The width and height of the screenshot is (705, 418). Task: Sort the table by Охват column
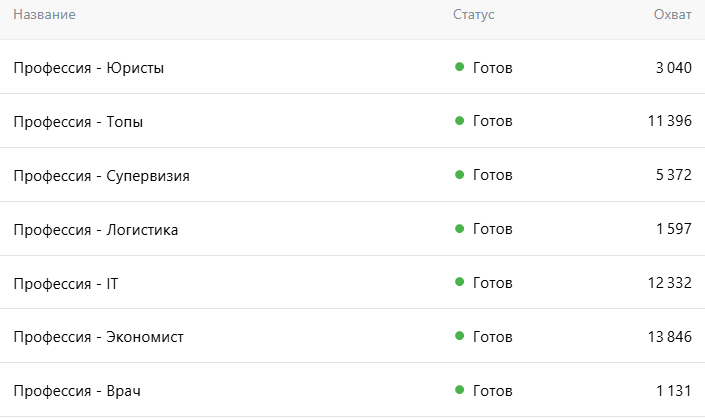click(672, 15)
